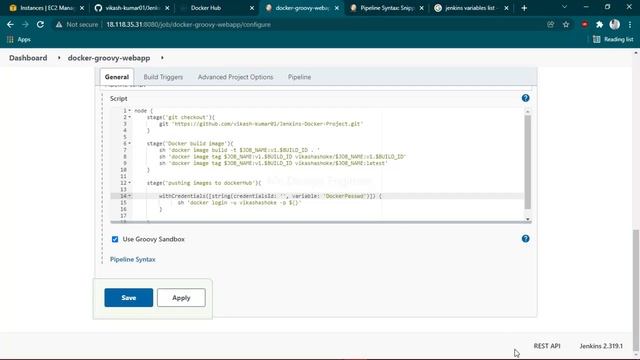Open the Chrome profile avatar

(x=614, y=24)
